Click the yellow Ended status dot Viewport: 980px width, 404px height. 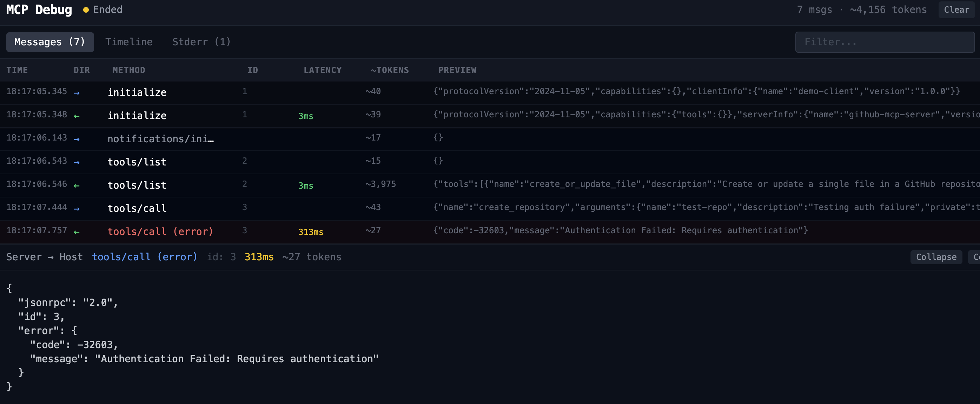pos(86,10)
